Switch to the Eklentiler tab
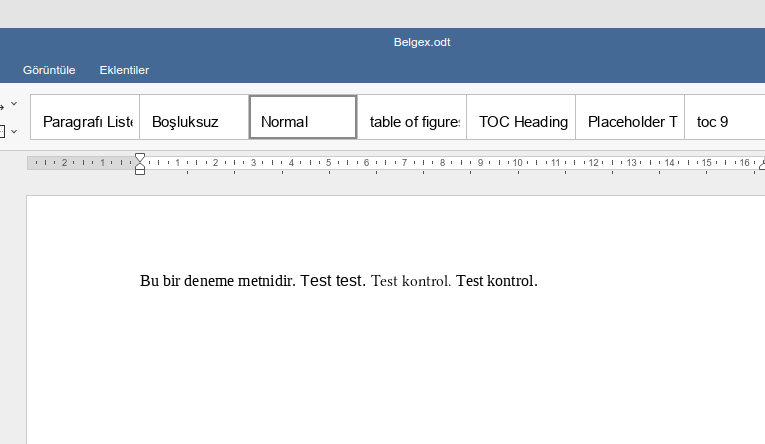Image resolution: width=765 pixels, height=444 pixels. pyautogui.click(x=124, y=70)
